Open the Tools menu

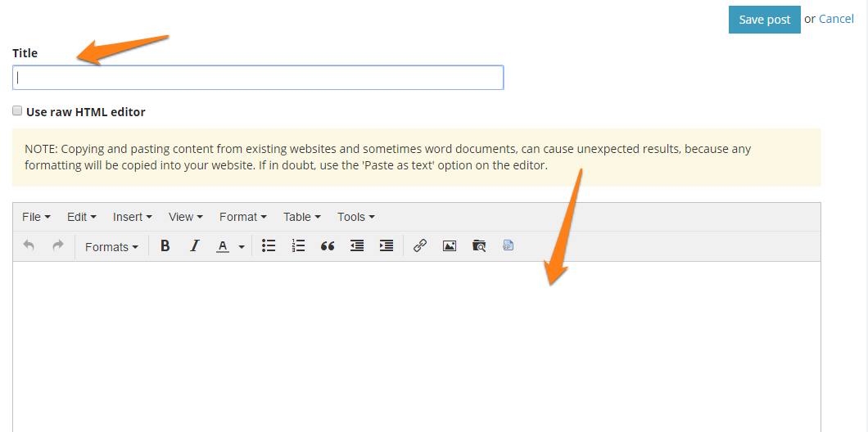click(x=355, y=217)
